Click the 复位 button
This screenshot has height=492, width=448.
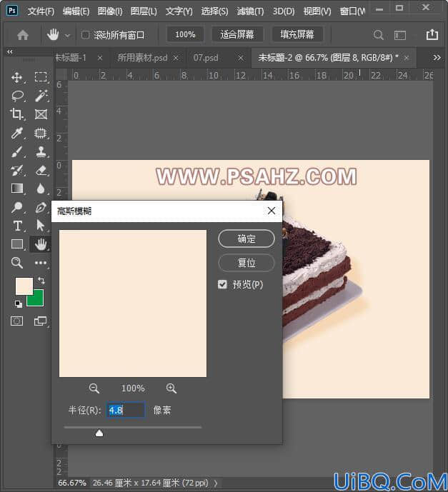point(246,263)
